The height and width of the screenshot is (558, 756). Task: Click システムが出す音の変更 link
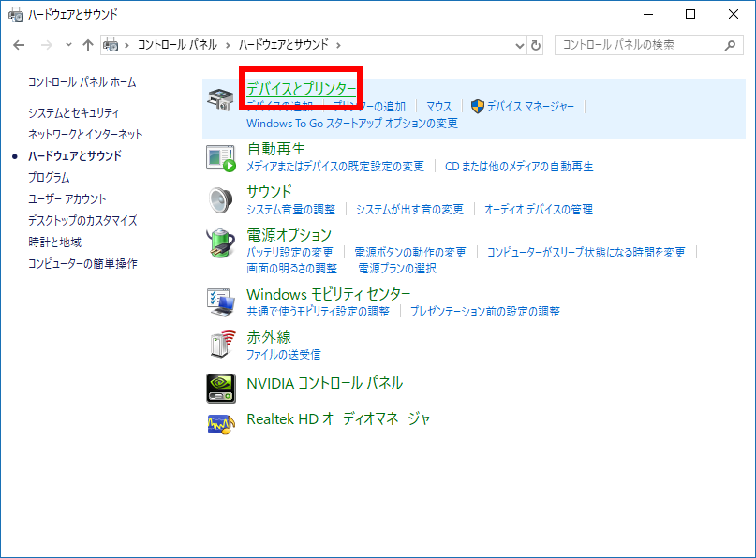pyautogui.click(x=409, y=210)
